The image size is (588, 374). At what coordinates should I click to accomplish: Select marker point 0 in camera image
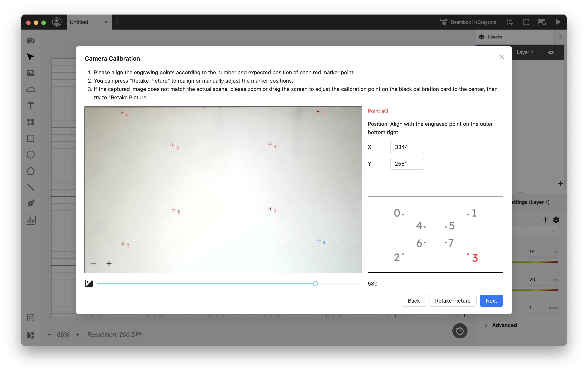122,112
